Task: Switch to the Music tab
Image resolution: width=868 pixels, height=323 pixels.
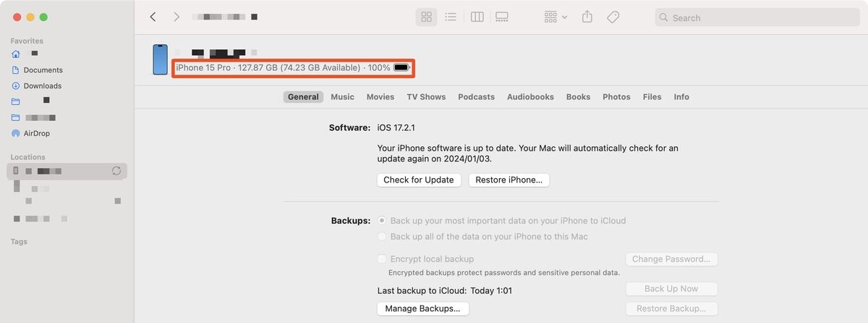Action: tap(342, 97)
